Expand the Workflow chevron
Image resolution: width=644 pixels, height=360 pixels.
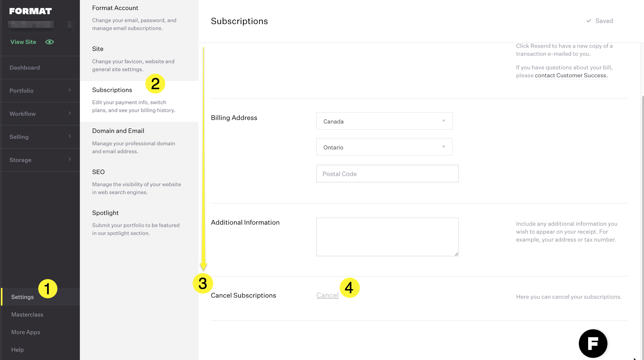70,113
